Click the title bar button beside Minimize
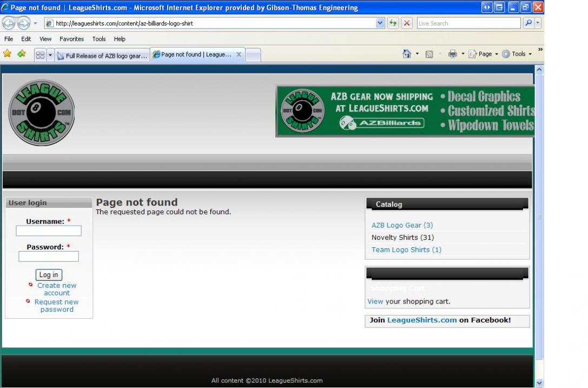Viewport: 588px width, 388px height. coord(499,7)
